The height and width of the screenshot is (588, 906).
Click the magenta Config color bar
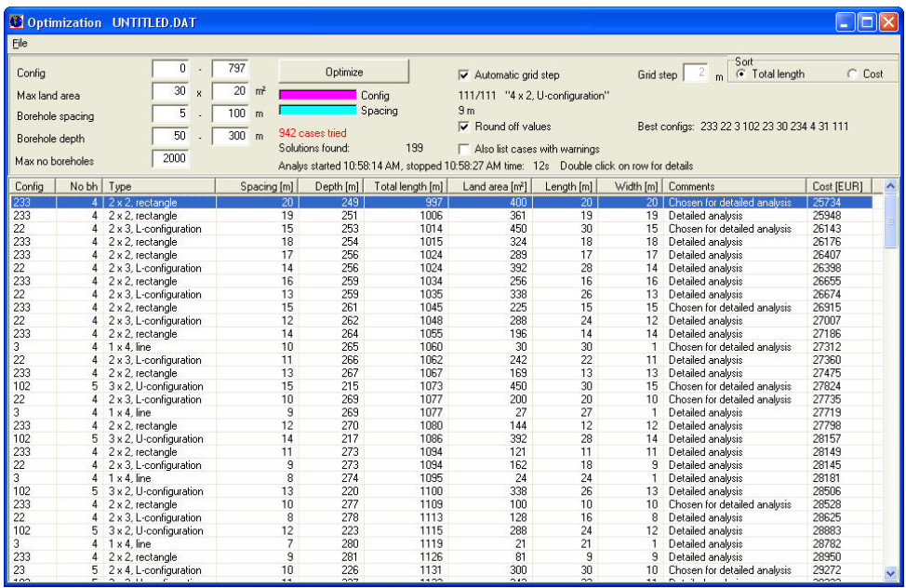point(317,95)
